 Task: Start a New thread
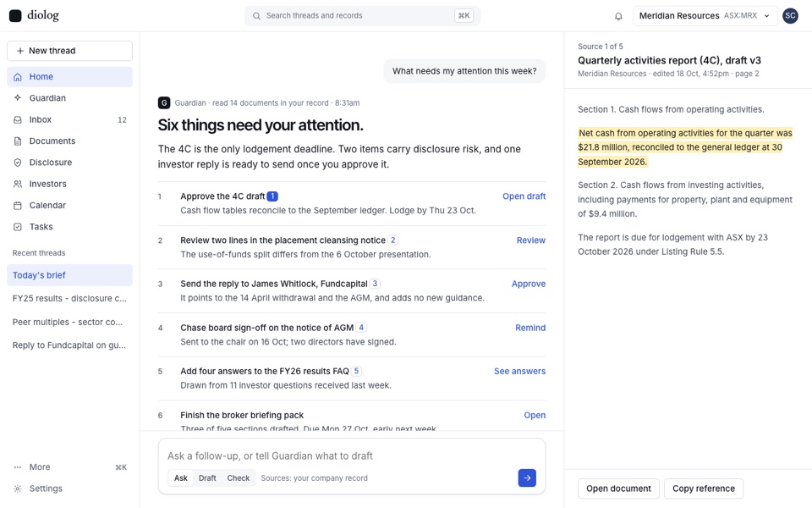coord(69,51)
